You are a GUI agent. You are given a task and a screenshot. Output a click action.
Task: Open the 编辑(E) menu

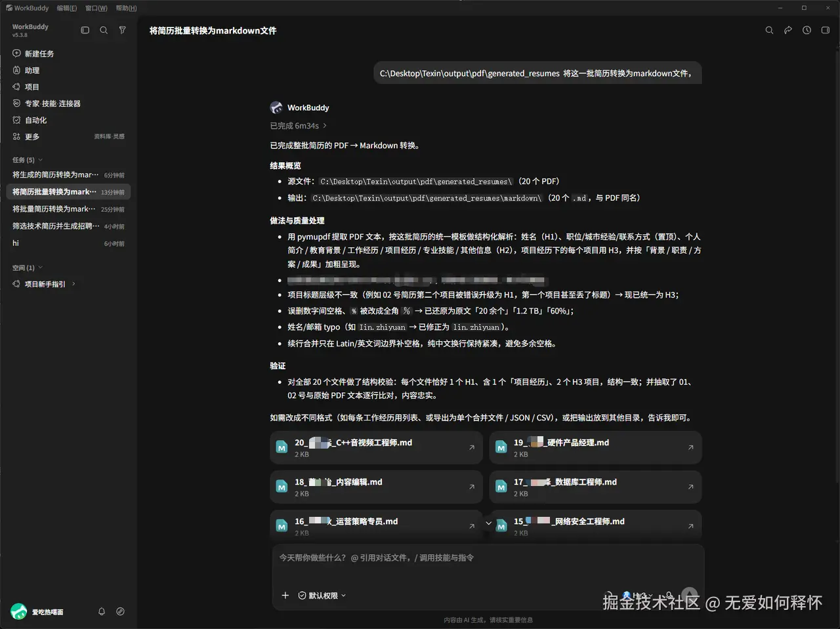(x=67, y=8)
